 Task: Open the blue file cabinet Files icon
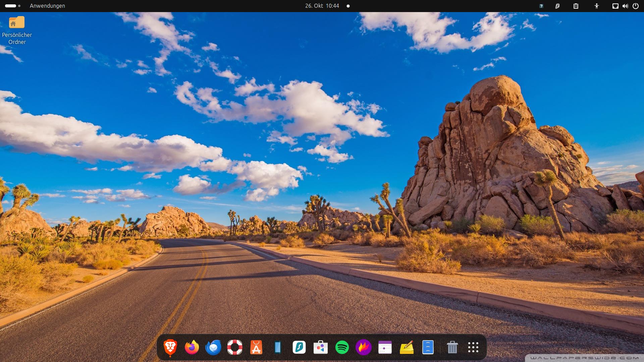click(x=428, y=347)
